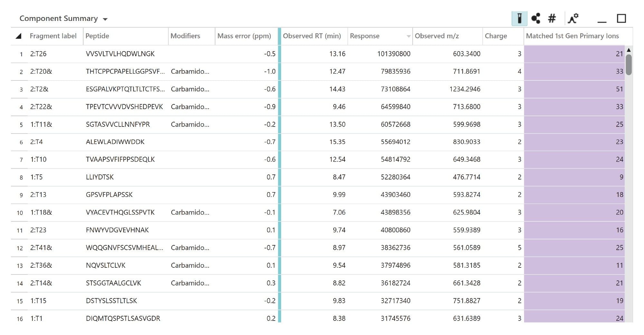This screenshot has height=335, width=644.
Task: Click fragment label 1:T5
Action: click(36, 177)
